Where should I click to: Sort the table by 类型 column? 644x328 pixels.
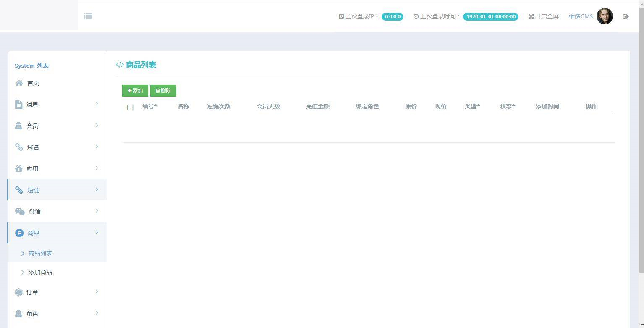[472, 106]
